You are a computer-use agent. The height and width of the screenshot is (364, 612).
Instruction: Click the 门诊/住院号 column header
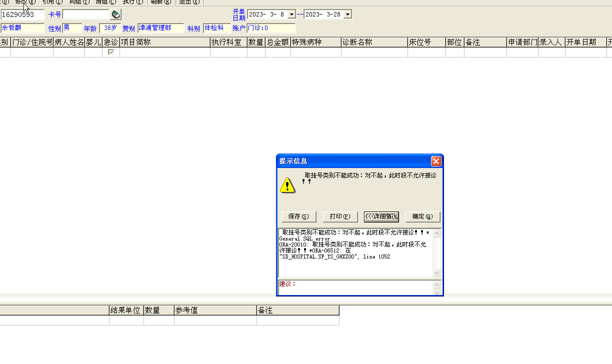pos(32,42)
